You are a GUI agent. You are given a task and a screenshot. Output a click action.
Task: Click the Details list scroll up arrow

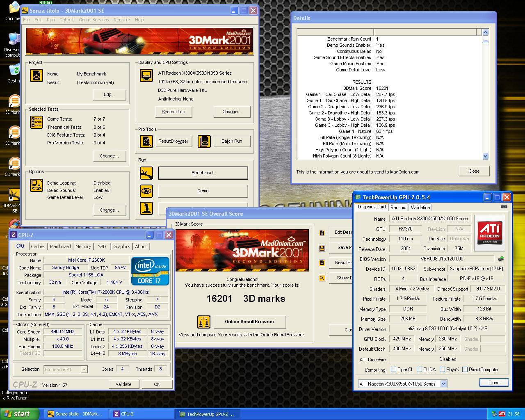[x=486, y=32]
